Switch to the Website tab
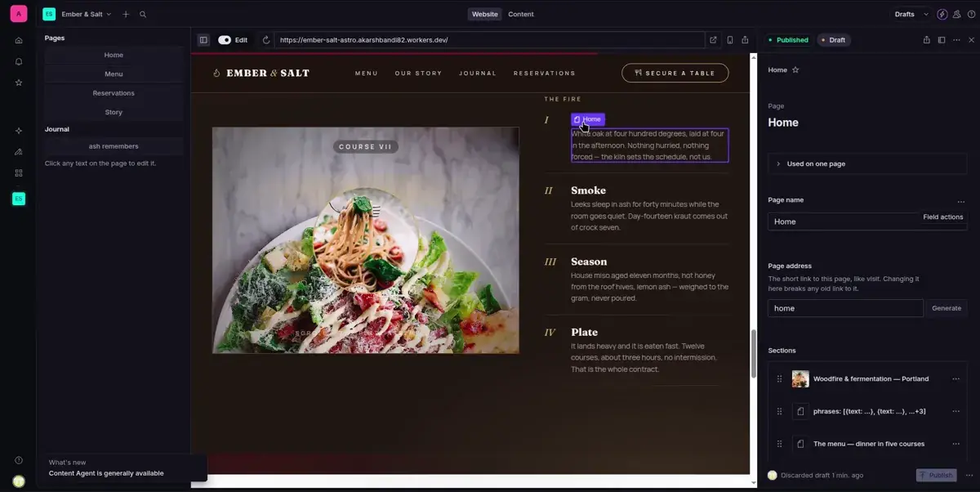980x492 pixels. (x=485, y=14)
